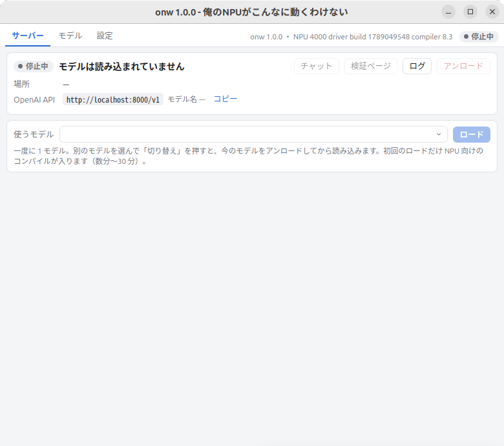The image size is (504, 446).
Task: Click the OpenAI API label
Action: 34,100
